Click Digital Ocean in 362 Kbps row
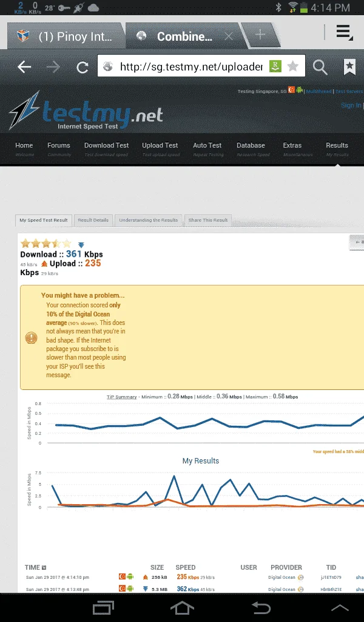Screen dimensions: 364x622 click(x=281, y=589)
